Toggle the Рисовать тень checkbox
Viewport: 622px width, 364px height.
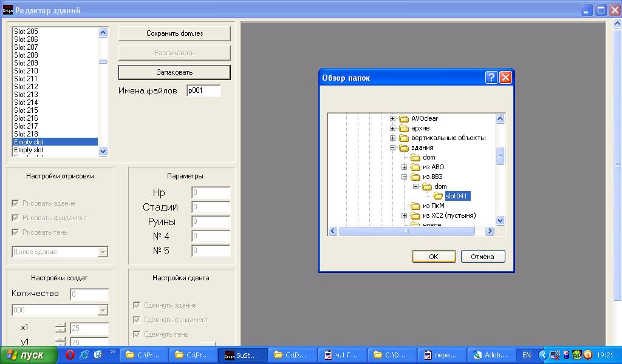pyautogui.click(x=15, y=232)
